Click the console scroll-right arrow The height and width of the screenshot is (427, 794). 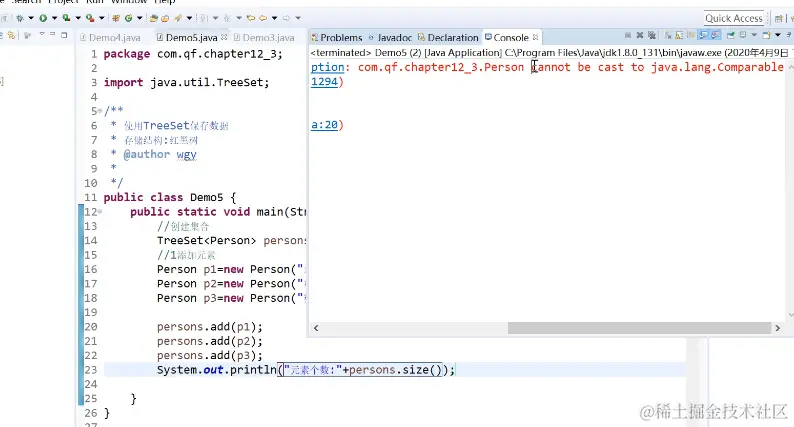coord(778,328)
